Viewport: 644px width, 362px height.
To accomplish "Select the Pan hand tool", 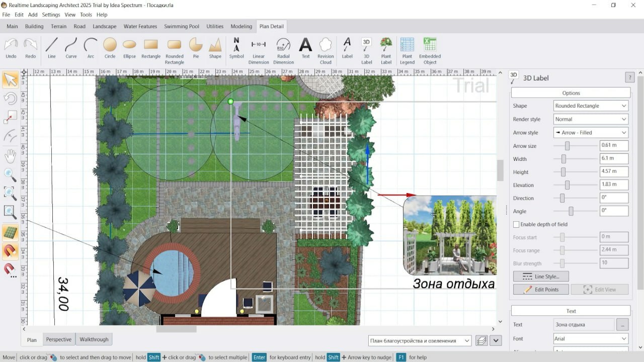I will coord(10,156).
